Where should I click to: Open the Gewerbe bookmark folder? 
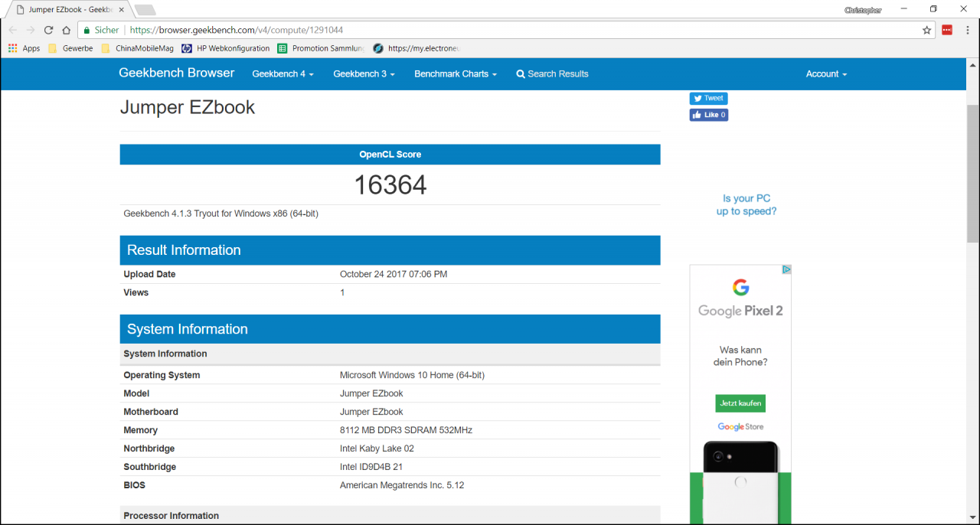click(x=70, y=48)
